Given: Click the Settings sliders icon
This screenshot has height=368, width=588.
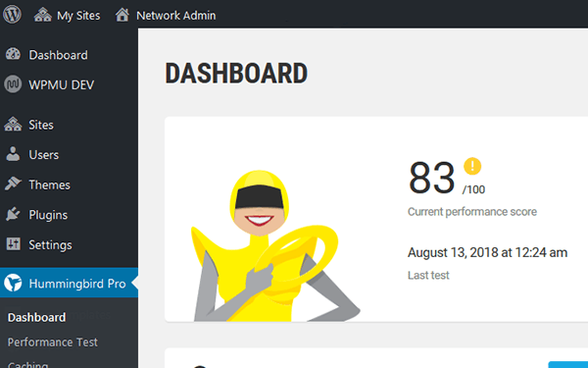Looking at the screenshot, I should click(13, 244).
